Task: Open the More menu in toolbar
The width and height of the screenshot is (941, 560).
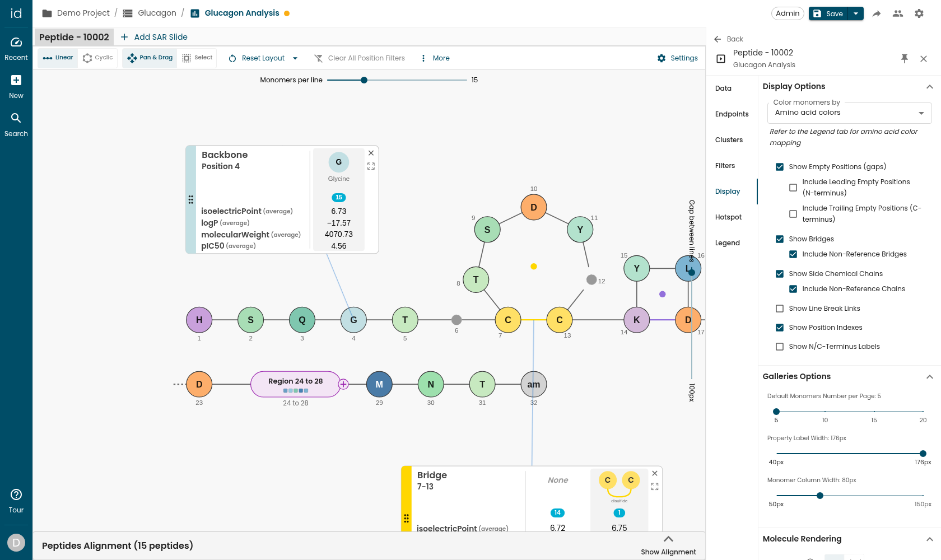Action: tap(435, 58)
